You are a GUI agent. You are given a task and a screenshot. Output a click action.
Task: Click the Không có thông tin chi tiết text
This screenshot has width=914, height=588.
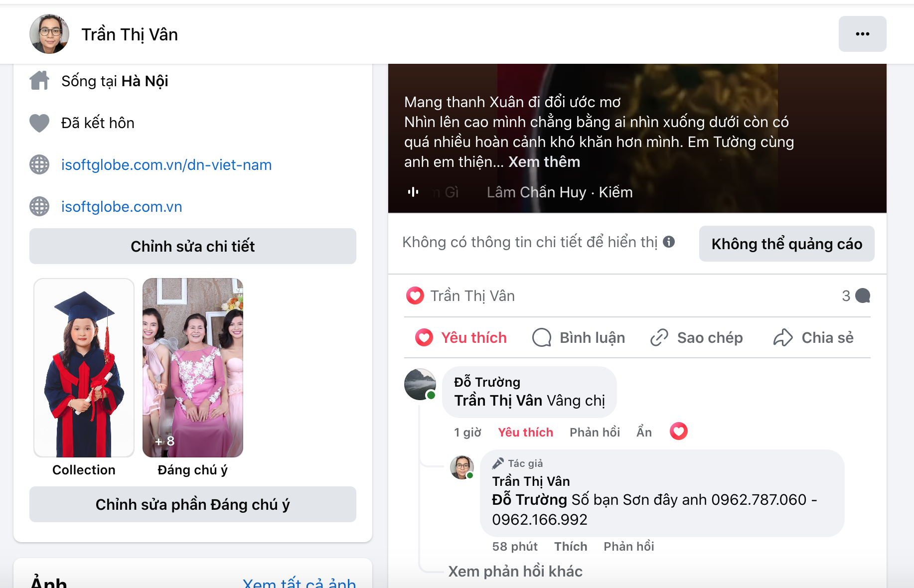530,242
